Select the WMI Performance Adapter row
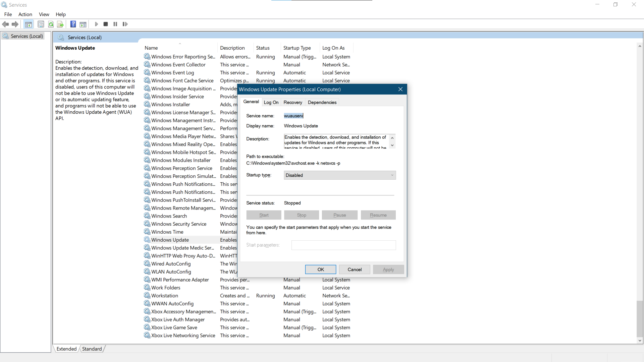 [248, 280]
